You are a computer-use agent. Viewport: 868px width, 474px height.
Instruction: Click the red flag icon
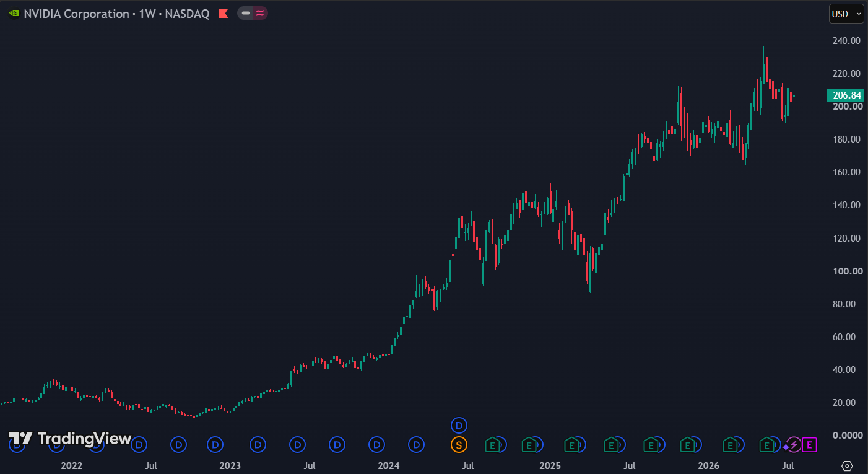[x=224, y=13]
